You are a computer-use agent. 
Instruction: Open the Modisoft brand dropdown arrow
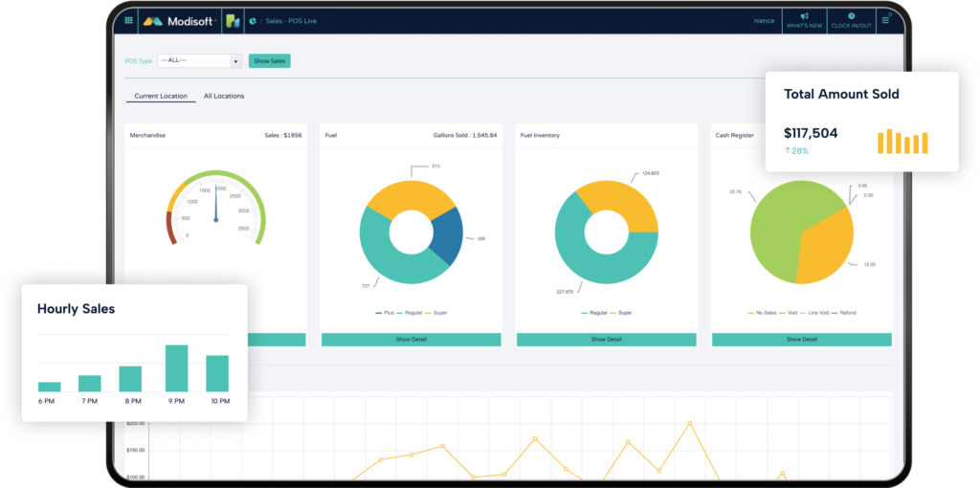coord(217,20)
